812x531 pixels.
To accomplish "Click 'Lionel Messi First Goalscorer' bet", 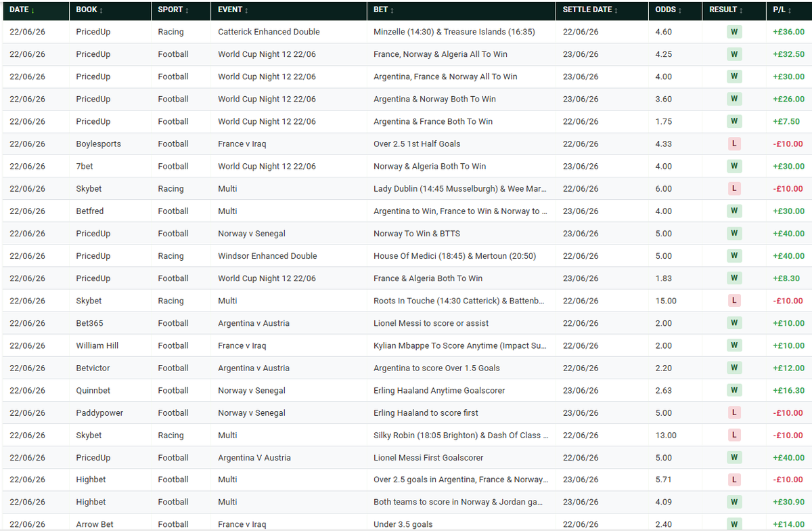I will pos(428,458).
